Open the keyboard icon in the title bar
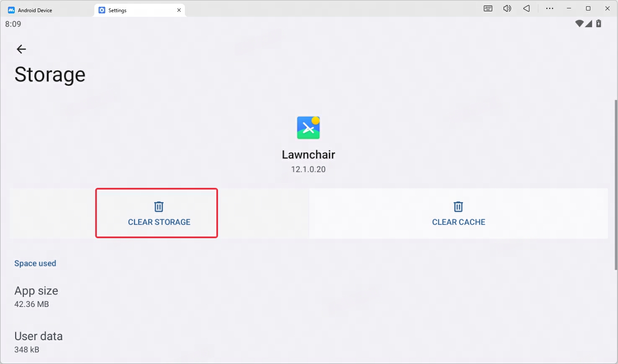This screenshot has height=364, width=618. pyautogui.click(x=488, y=8)
